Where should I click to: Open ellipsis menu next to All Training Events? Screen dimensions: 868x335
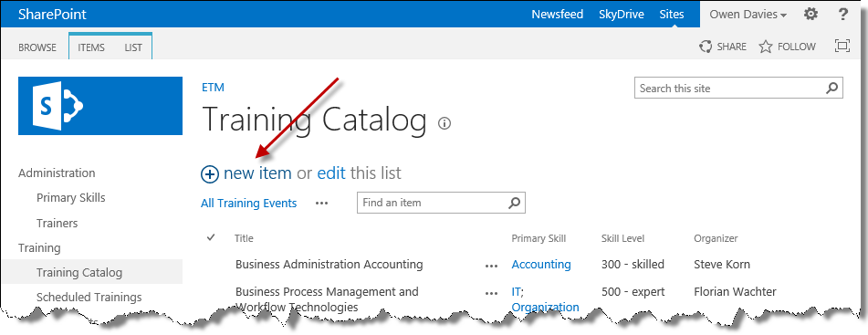pyautogui.click(x=321, y=204)
